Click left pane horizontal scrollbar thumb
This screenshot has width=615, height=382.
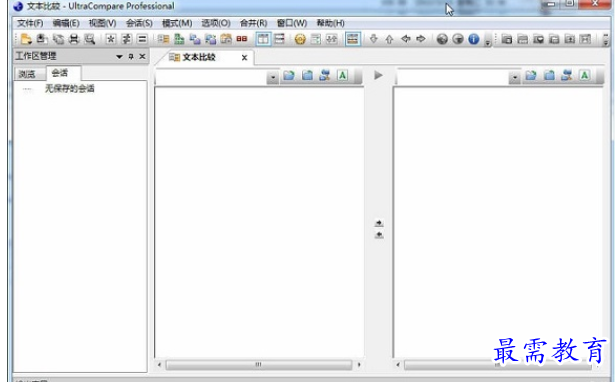pos(259,365)
